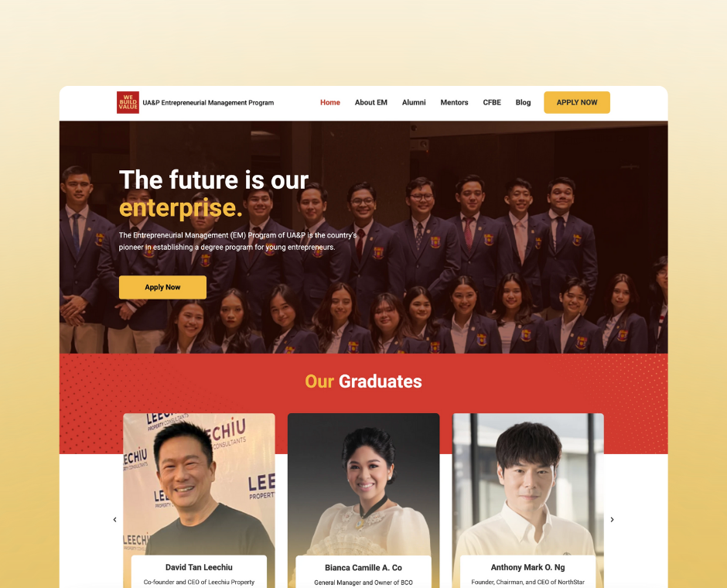Go to the About EM page
727x588 pixels.
click(x=371, y=102)
